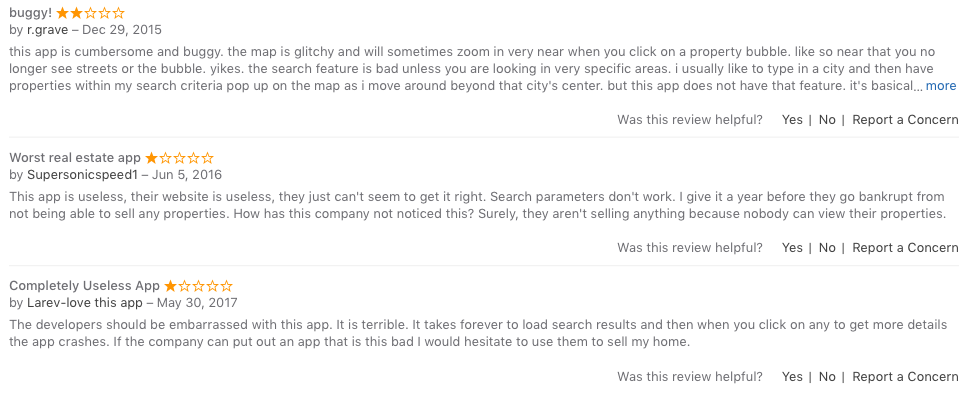Click the buggy! review title

tap(31, 13)
